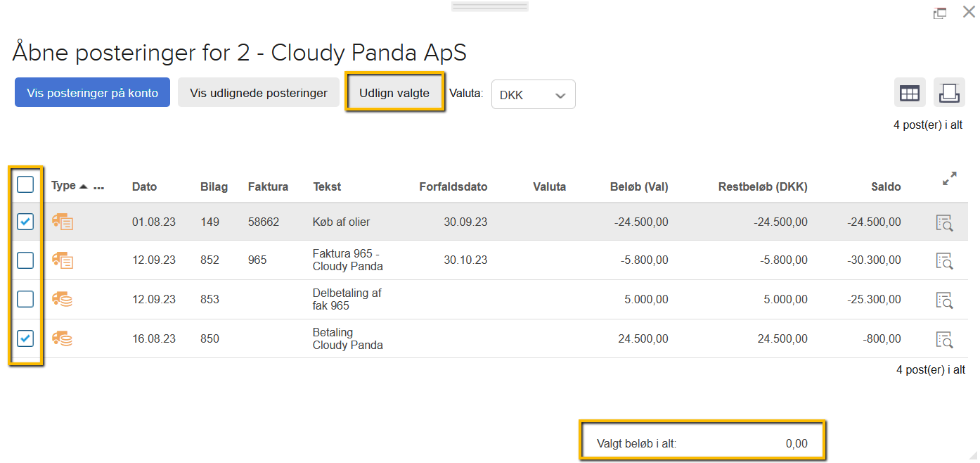980x463 pixels.
Task: Sort by the Type column header
Action: point(64,186)
